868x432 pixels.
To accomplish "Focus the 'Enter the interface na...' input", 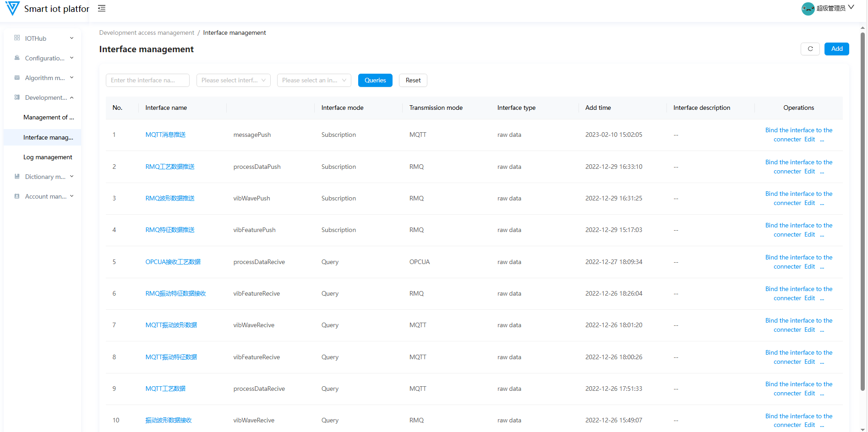I will coord(147,80).
